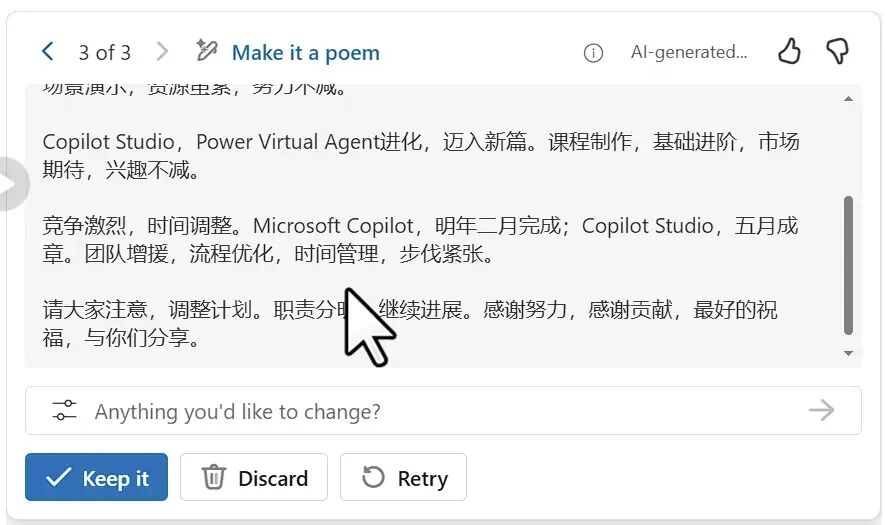Click the draft text scrollbar thumb
885x525 pixels.
849,265
